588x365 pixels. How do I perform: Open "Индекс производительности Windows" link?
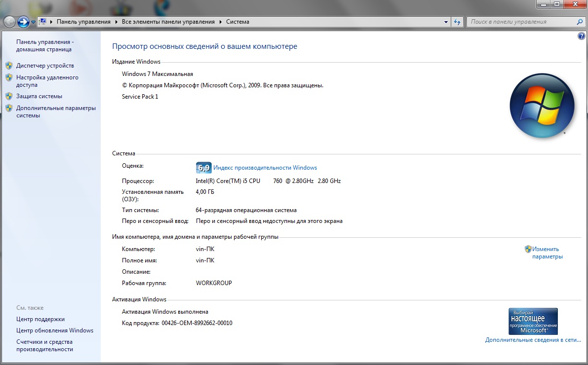pyautogui.click(x=265, y=168)
